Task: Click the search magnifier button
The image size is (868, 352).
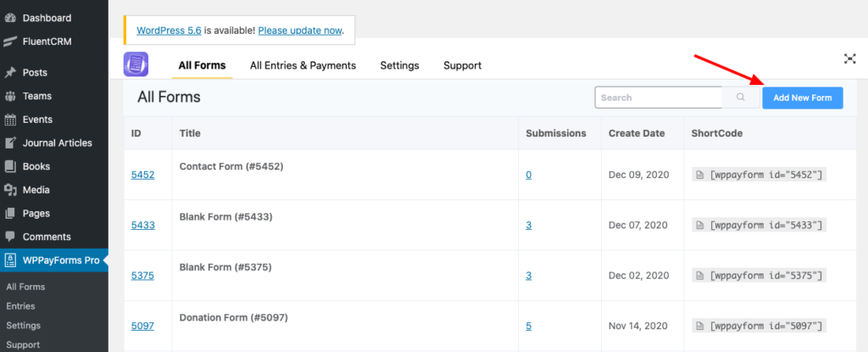Action: [x=741, y=98]
